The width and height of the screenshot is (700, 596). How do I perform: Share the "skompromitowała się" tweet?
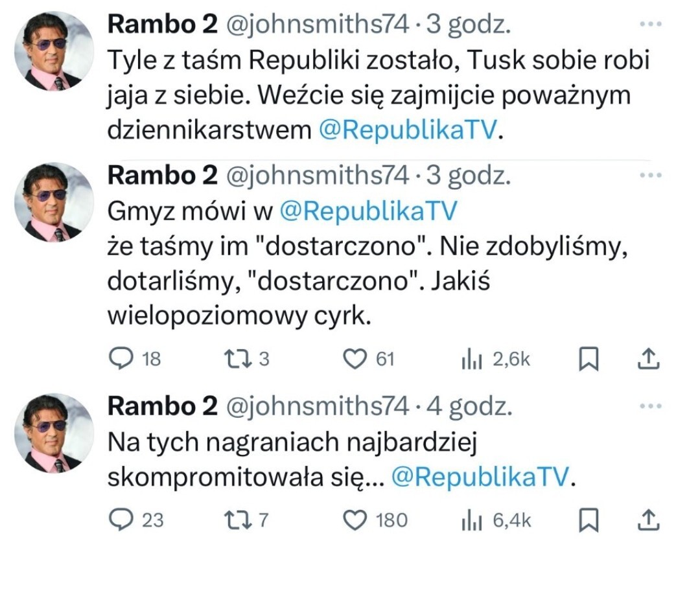pyautogui.click(x=649, y=520)
